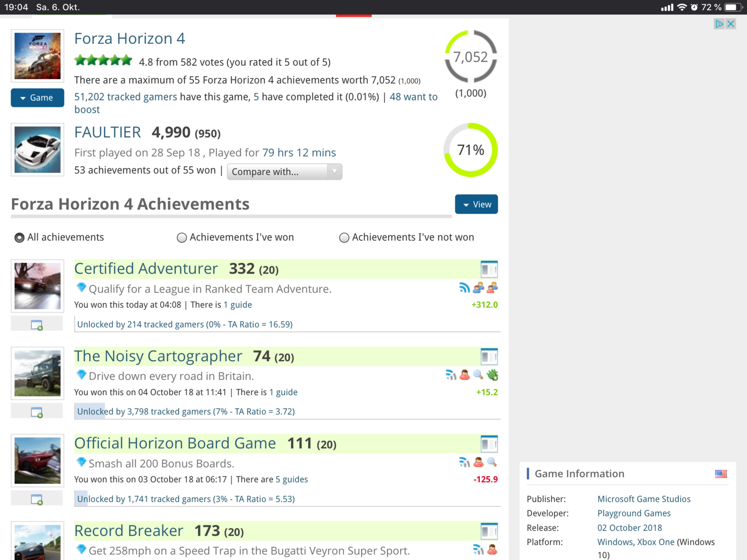Click offline flag icon on Official Horizon Board Game
Viewport: 747px width, 560px height.
[465, 462]
